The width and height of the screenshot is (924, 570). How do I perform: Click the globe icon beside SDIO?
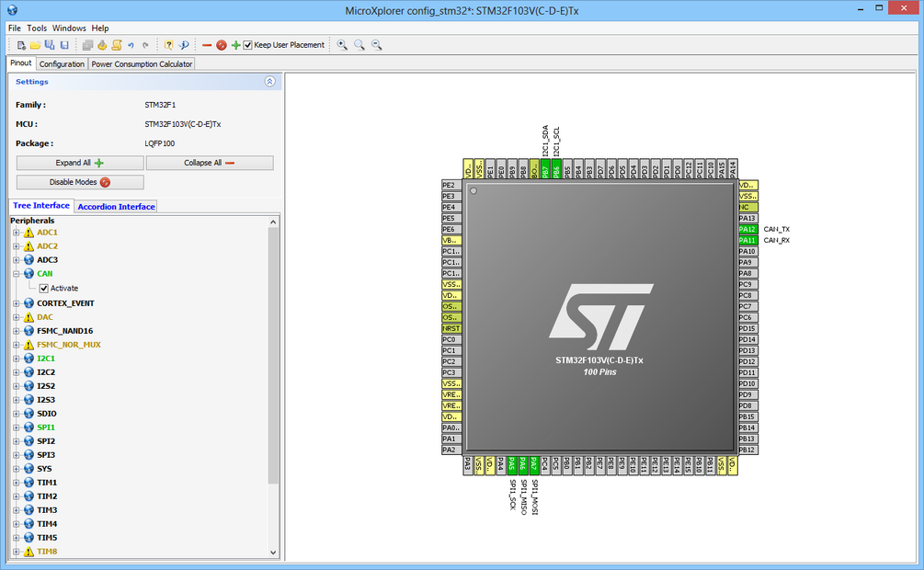point(29,413)
